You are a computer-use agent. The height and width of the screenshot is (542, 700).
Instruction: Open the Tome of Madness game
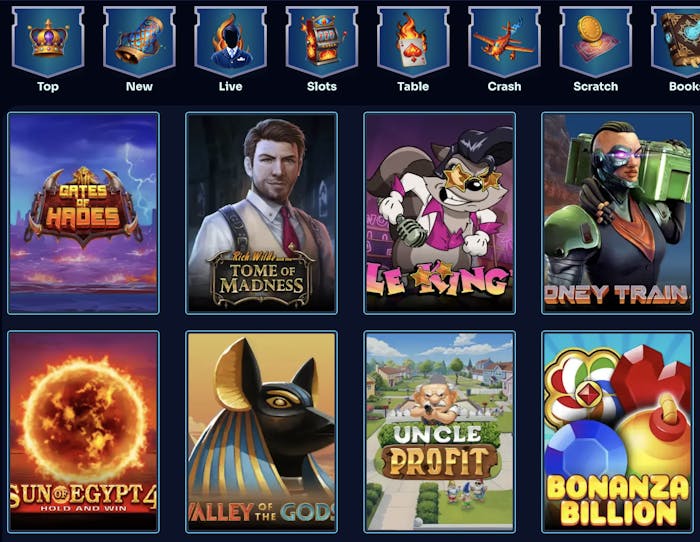(262, 213)
